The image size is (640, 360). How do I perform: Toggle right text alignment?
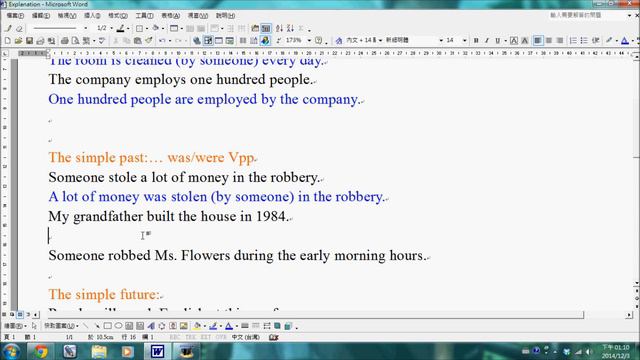click(x=560, y=40)
